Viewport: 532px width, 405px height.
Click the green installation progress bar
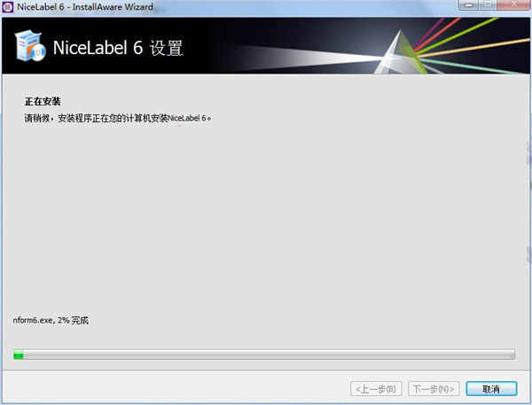(264, 355)
